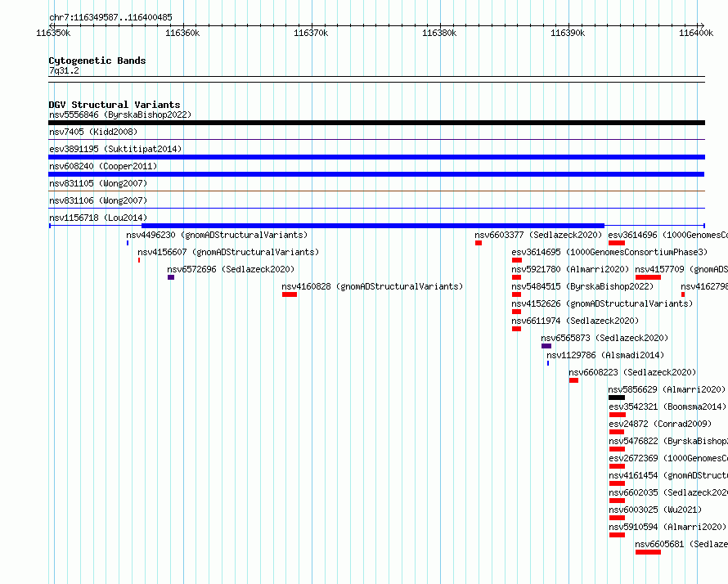Click the red bar under esv24872

point(617,432)
